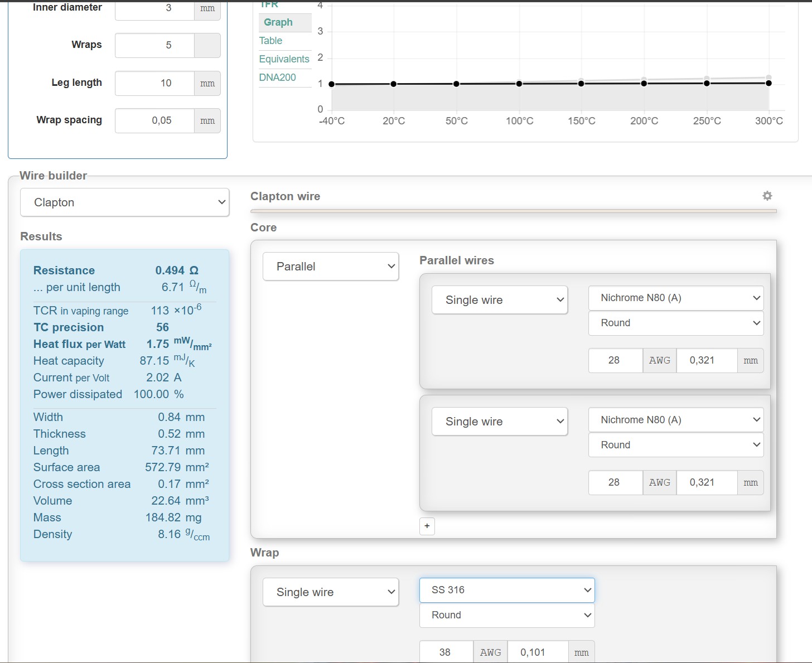Switch to the Table tab
This screenshot has height=663, width=812.
[271, 41]
